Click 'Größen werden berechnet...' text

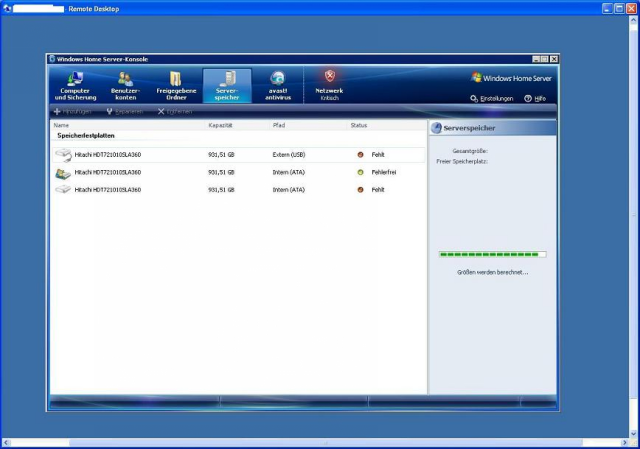point(493,272)
